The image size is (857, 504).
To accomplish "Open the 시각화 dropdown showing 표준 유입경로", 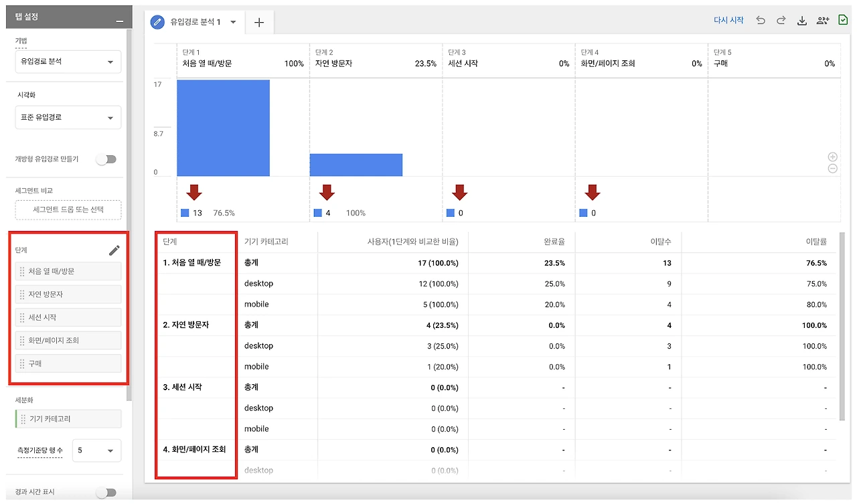I will click(x=68, y=118).
